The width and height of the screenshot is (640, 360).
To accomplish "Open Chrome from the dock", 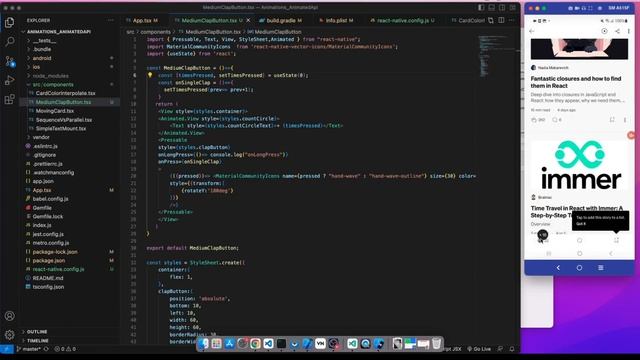I will click(x=255, y=344).
